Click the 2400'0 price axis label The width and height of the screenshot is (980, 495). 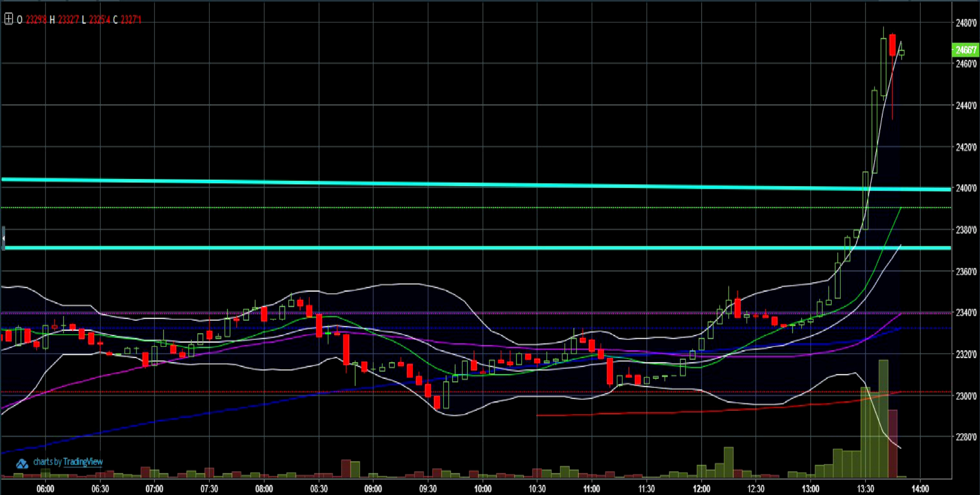(966, 188)
